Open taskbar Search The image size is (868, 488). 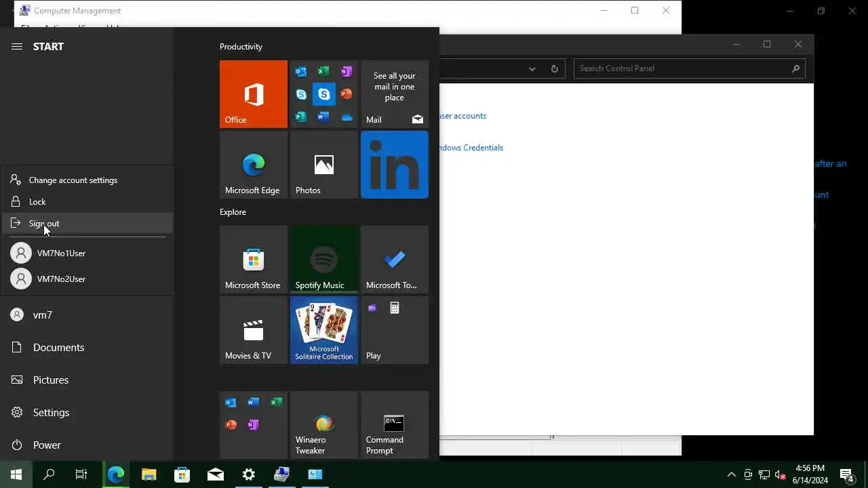click(x=49, y=474)
